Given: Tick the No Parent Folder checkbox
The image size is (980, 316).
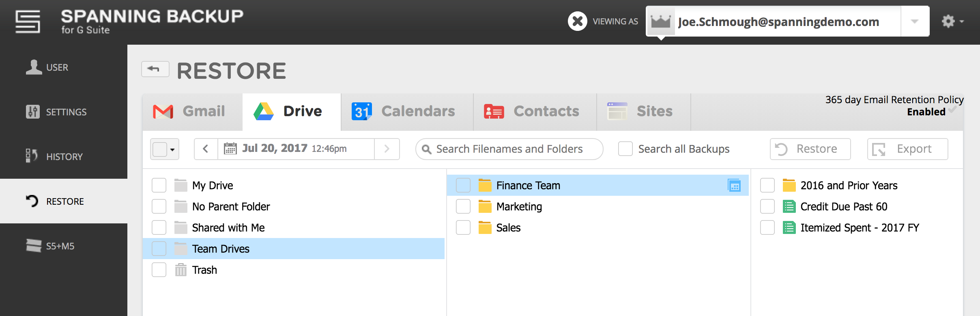Looking at the screenshot, I should pyautogui.click(x=159, y=206).
